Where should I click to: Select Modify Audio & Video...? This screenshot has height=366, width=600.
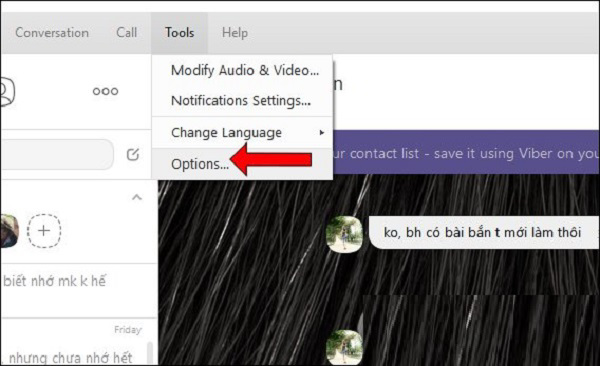pos(242,70)
